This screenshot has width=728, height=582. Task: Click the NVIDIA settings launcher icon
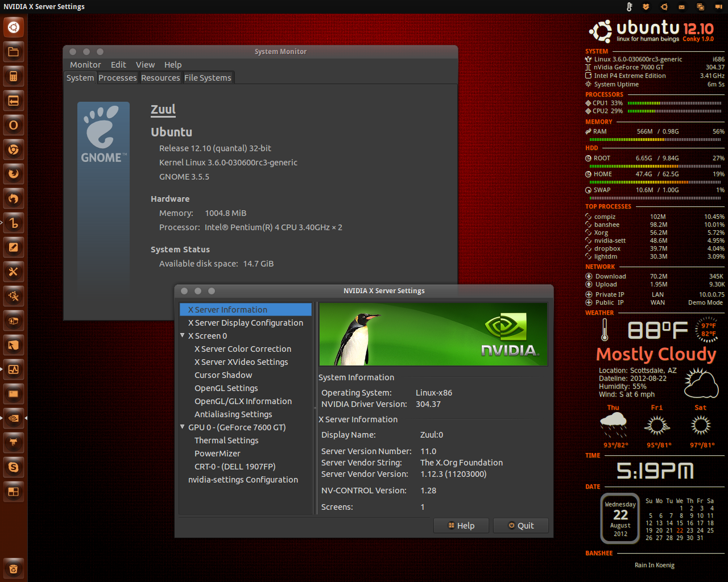(x=14, y=418)
